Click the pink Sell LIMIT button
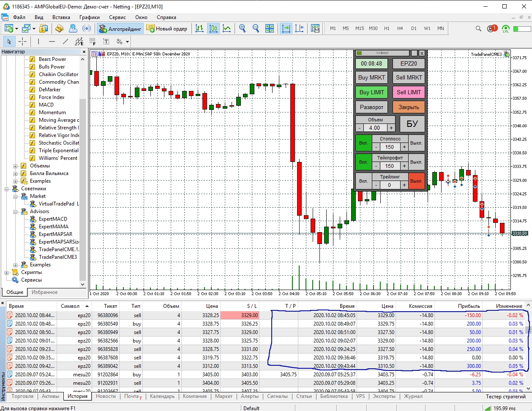The width and height of the screenshot is (532, 411). [409, 92]
